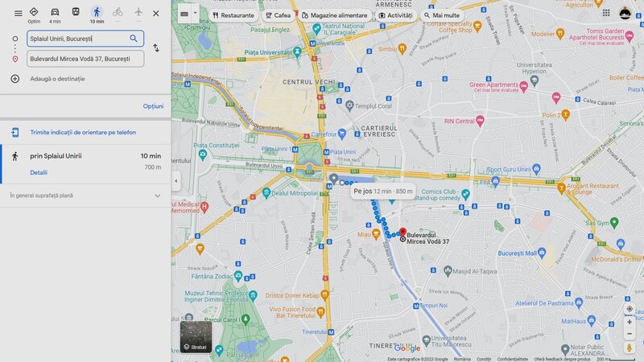Click the Carrefour store marker
The height and width of the screenshot is (362, 644).
click(341, 134)
